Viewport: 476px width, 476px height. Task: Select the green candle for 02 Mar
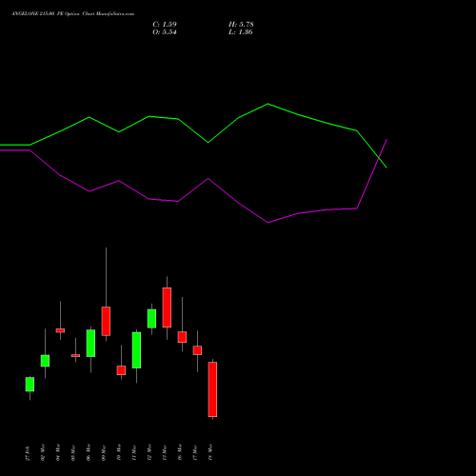pos(45,361)
